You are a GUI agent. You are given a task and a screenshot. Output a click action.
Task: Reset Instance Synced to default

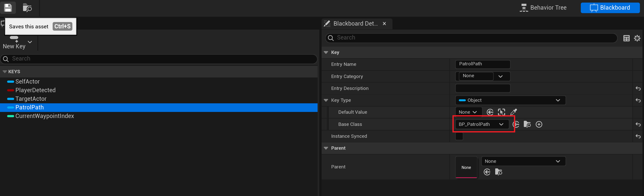pos(638,136)
